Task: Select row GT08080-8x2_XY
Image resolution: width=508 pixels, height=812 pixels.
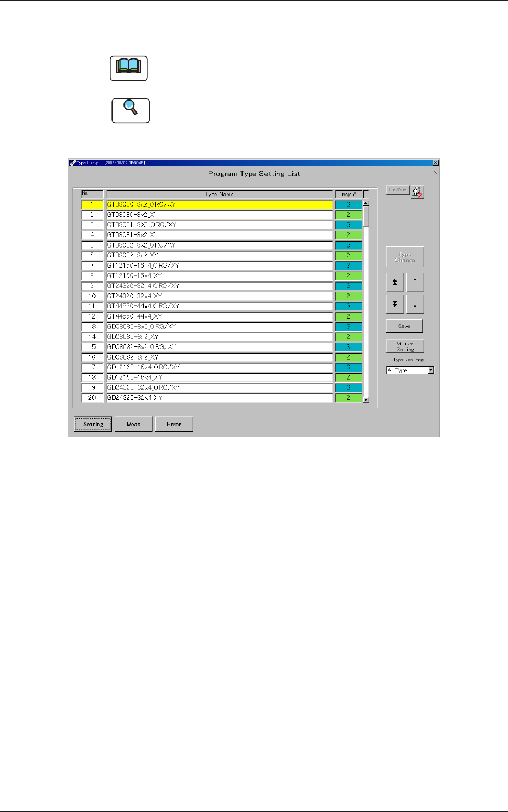Action: pyautogui.click(x=220, y=215)
